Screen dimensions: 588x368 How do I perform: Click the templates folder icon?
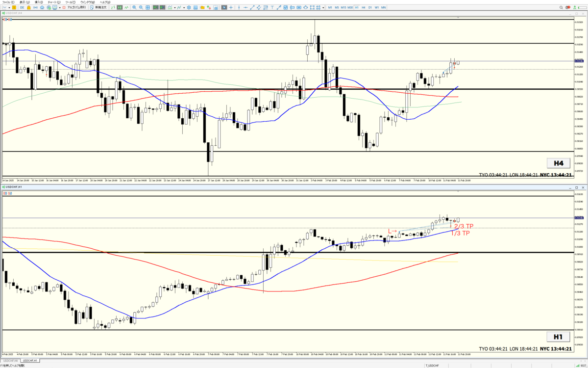[202, 7]
